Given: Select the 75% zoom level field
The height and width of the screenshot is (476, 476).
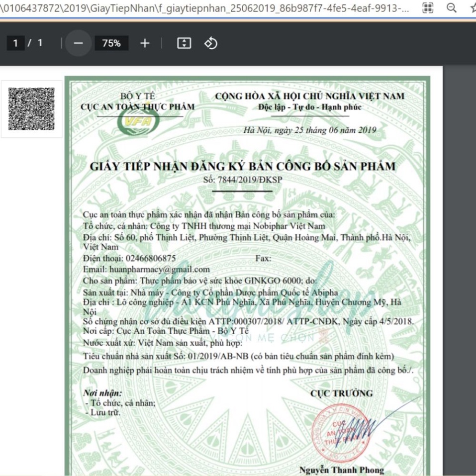Looking at the screenshot, I should [111, 43].
